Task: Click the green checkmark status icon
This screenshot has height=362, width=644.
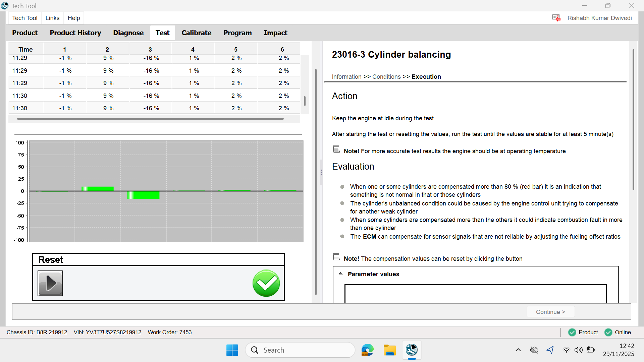Action: (266, 283)
